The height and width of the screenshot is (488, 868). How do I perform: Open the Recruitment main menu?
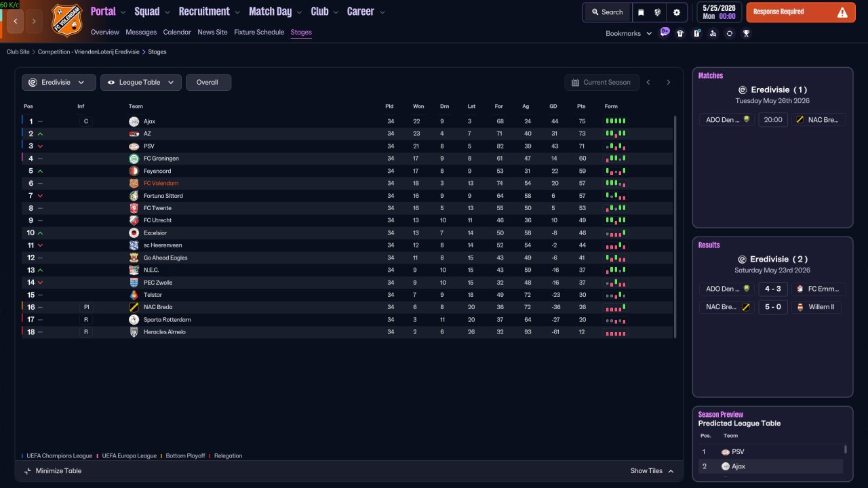[209, 12]
